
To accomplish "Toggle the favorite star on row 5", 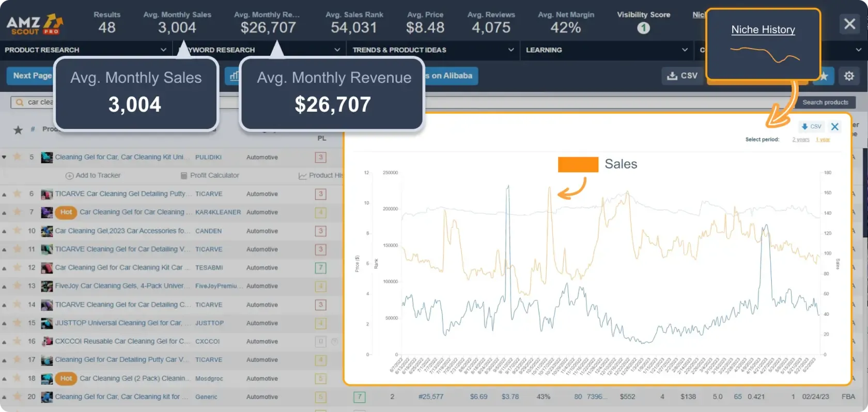I will pyautogui.click(x=18, y=156).
